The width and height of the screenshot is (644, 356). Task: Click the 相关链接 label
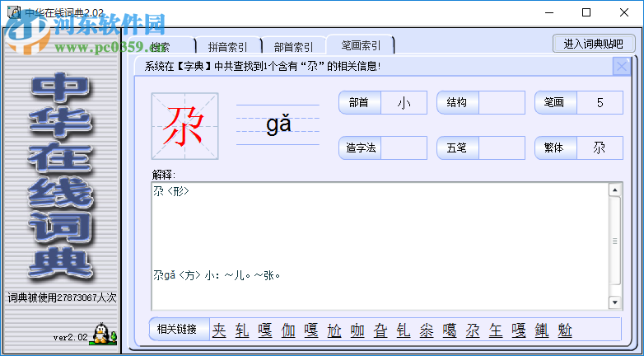tap(179, 330)
